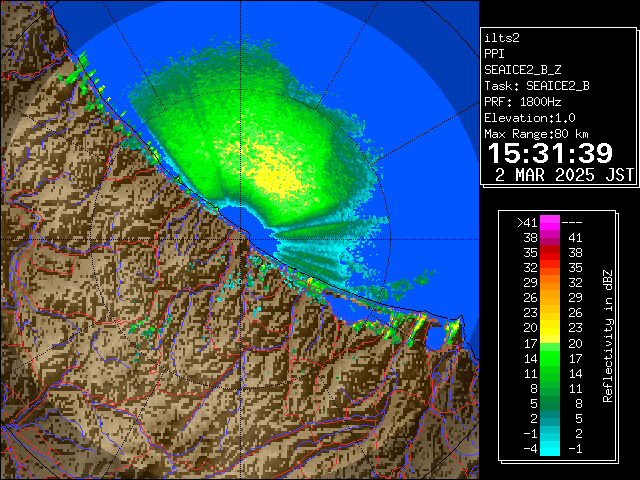Pick the orange 29-32 dBZ swatch
This screenshot has height=480, width=640.
[550, 283]
